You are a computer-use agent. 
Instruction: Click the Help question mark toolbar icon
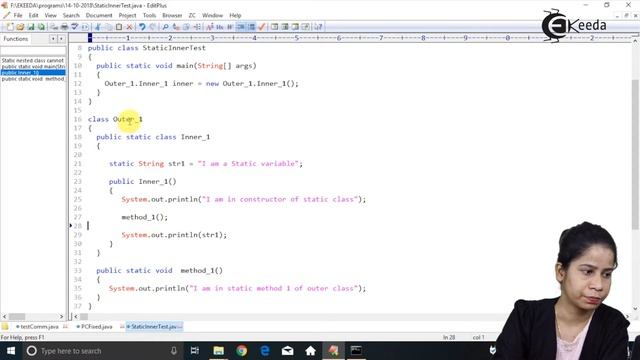tap(318, 27)
